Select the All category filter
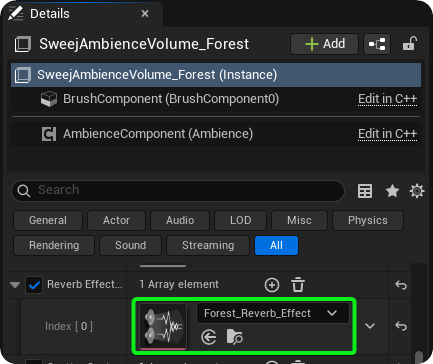 point(276,245)
